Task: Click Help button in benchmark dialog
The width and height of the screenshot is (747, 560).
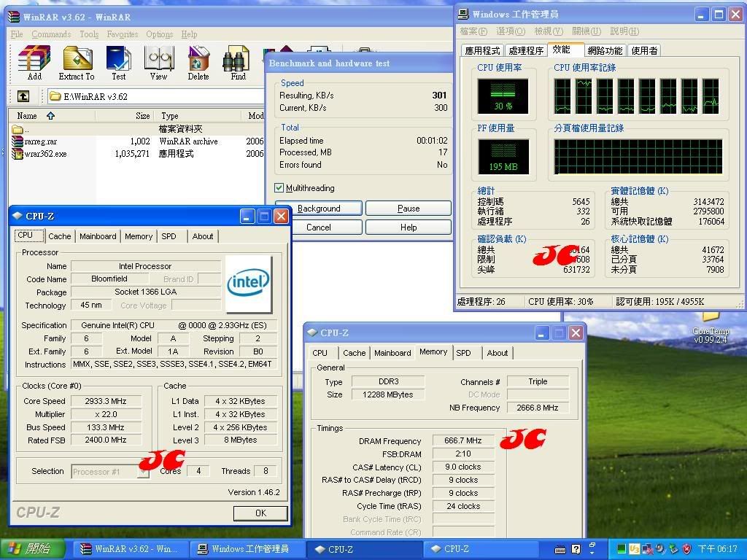Action: (409, 227)
